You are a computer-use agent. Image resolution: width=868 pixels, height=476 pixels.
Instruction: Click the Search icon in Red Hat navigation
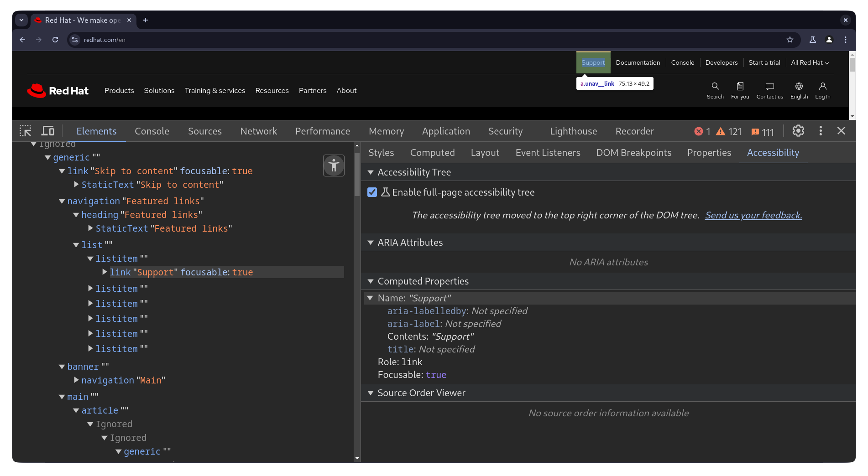click(715, 90)
